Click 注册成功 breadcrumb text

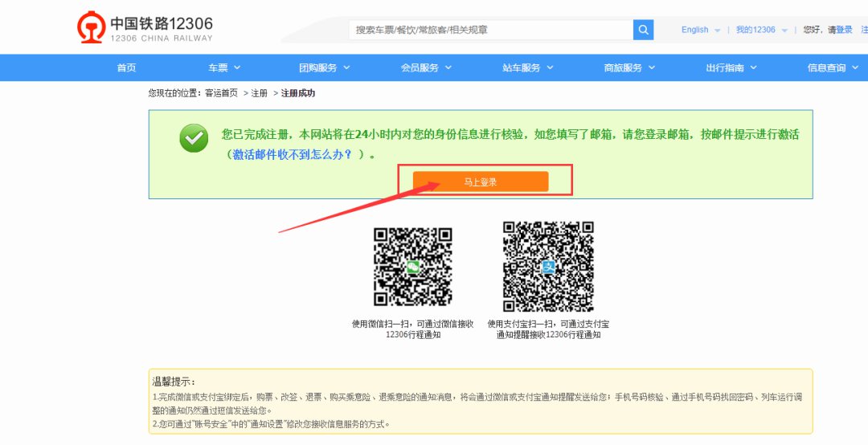(298, 93)
